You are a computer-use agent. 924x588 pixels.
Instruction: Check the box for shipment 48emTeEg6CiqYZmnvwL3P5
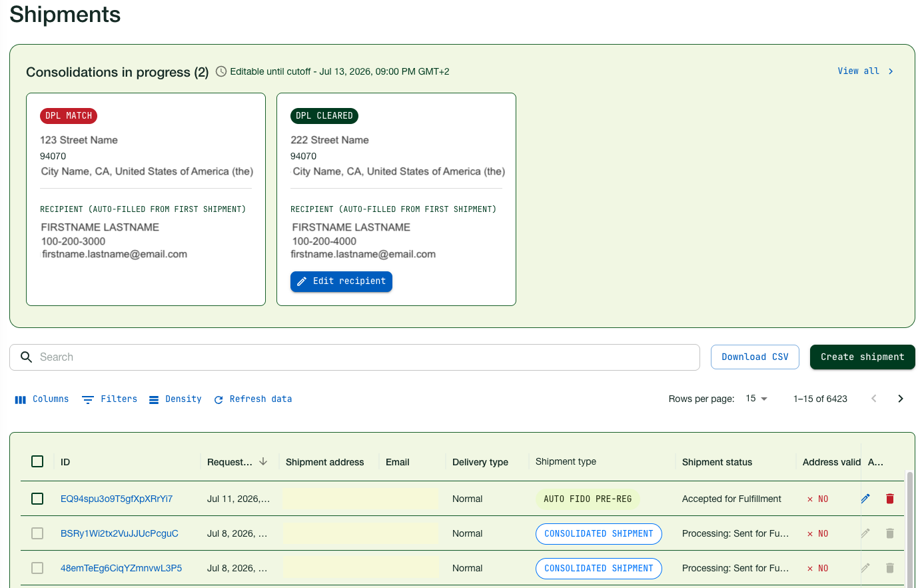point(37,568)
